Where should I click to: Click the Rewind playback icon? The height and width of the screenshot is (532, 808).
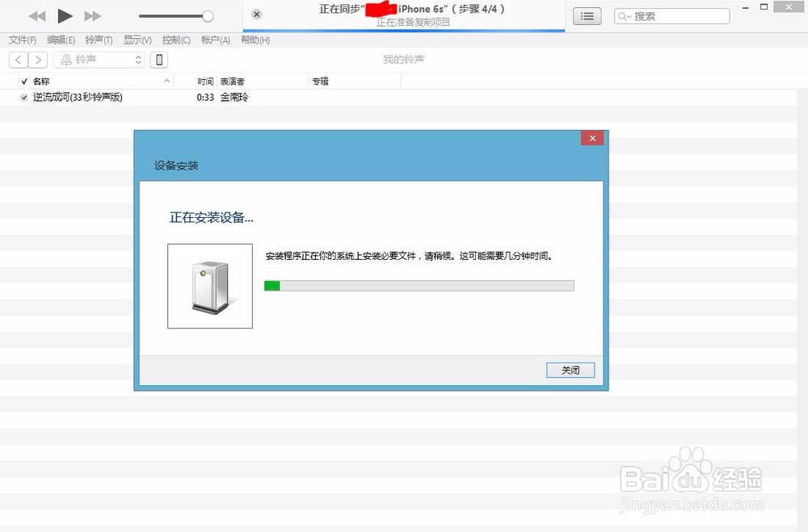37,15
